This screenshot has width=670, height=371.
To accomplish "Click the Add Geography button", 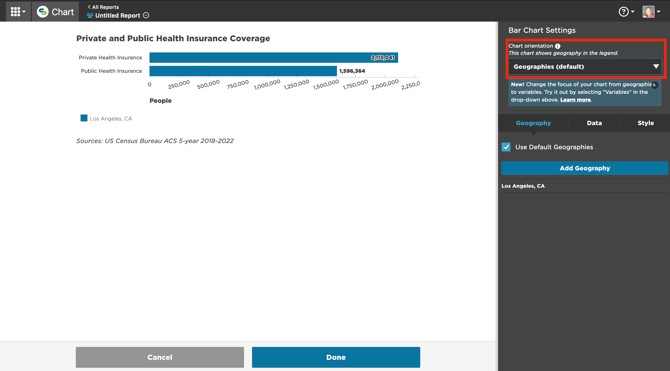I will 585,168.
